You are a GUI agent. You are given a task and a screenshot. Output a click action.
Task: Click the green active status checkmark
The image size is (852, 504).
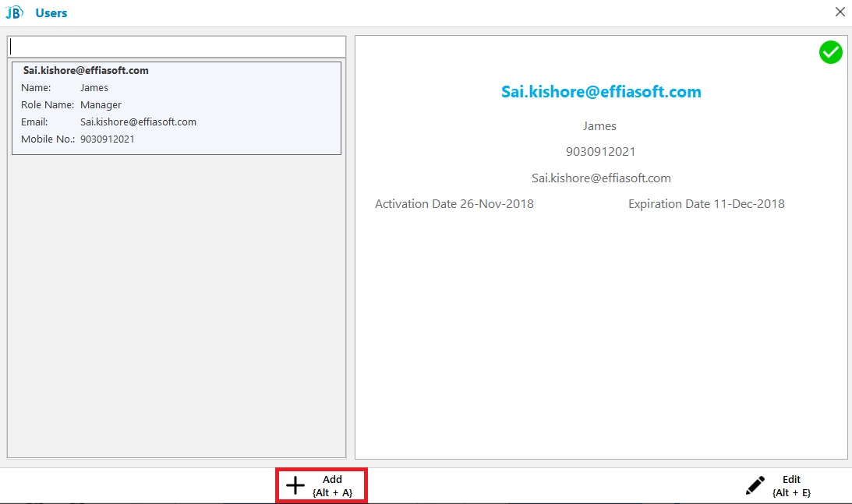pos(830,52)
